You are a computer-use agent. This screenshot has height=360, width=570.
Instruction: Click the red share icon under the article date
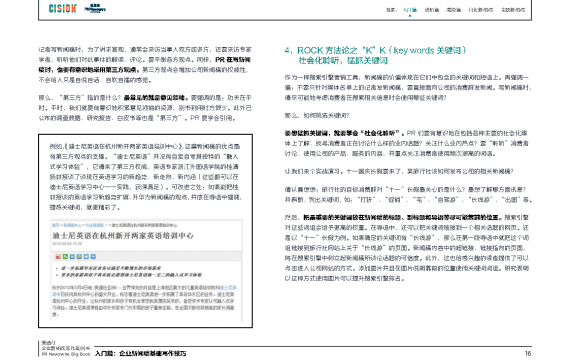58,257
